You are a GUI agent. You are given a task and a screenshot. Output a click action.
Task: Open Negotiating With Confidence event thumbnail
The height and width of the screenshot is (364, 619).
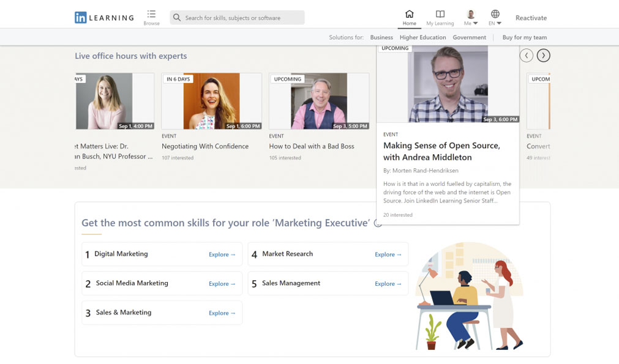(x=212, y=101)
